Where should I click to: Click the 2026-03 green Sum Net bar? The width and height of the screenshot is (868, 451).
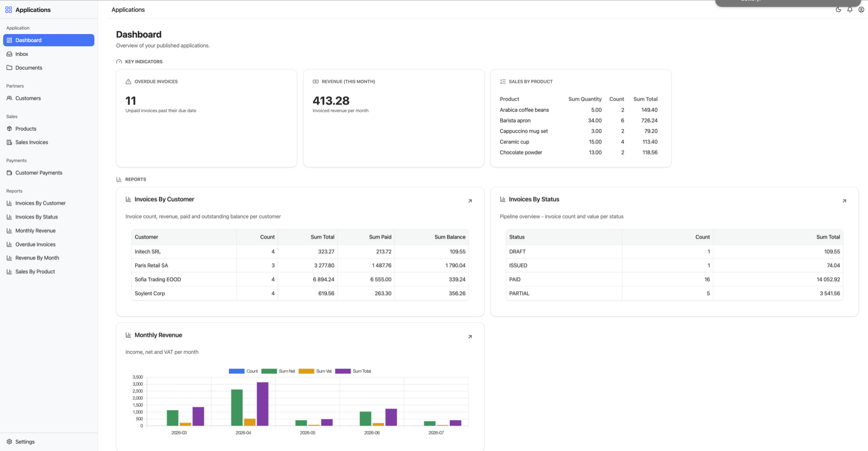point(173,418)
